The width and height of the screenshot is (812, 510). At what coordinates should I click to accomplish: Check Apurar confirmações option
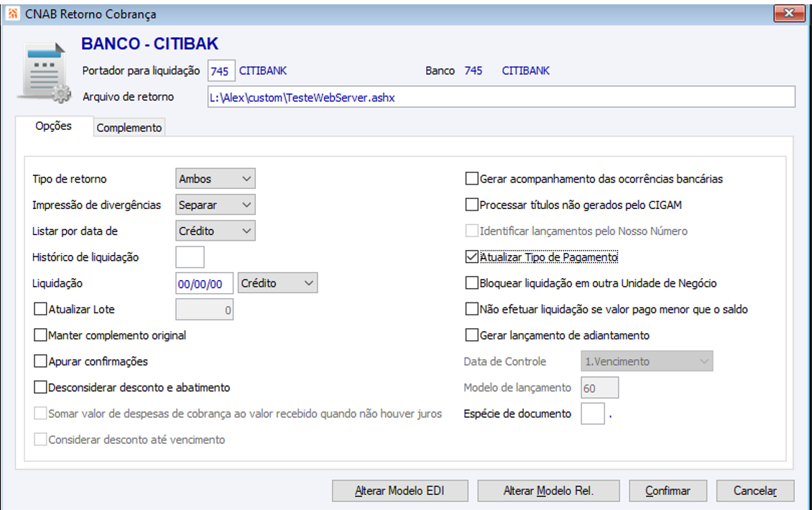[40, 361]
